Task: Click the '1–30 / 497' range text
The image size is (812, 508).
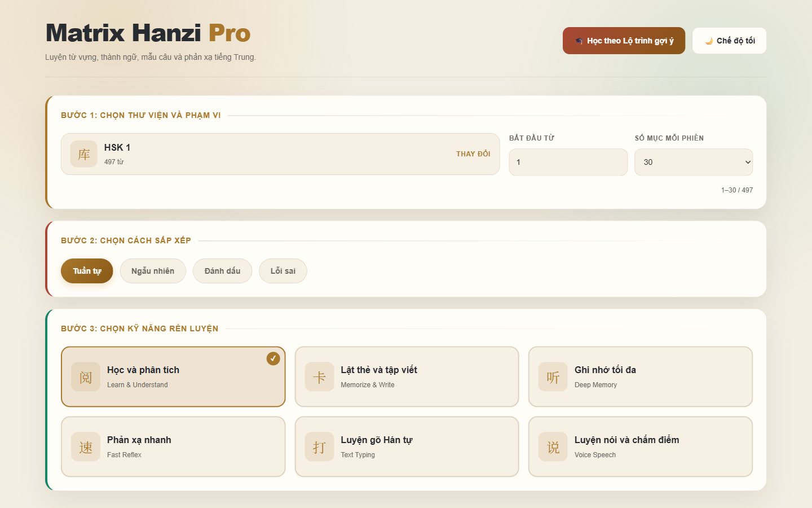Action: [737, 190]
